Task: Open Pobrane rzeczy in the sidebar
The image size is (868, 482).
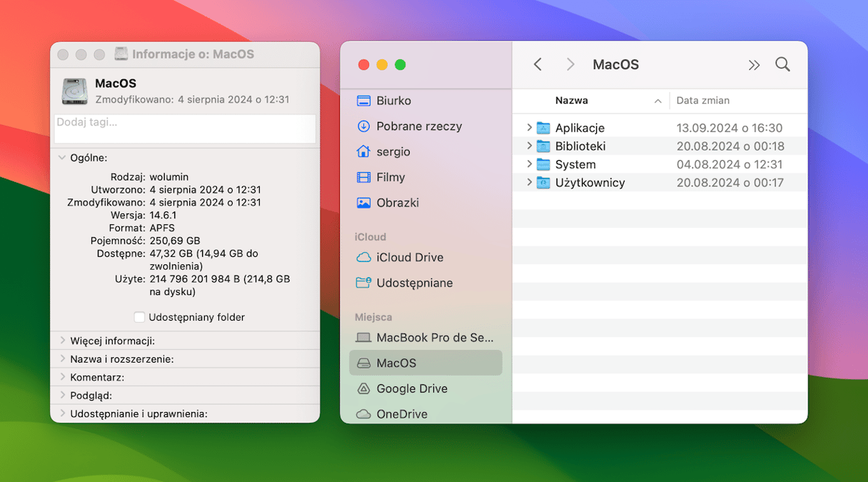Action: click(419, 126)
